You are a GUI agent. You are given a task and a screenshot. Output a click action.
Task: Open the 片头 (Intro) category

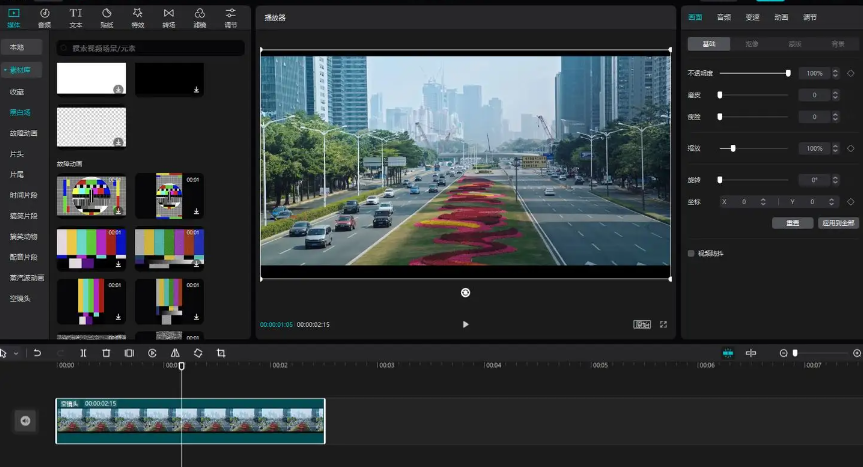click(x=17, y=154)
